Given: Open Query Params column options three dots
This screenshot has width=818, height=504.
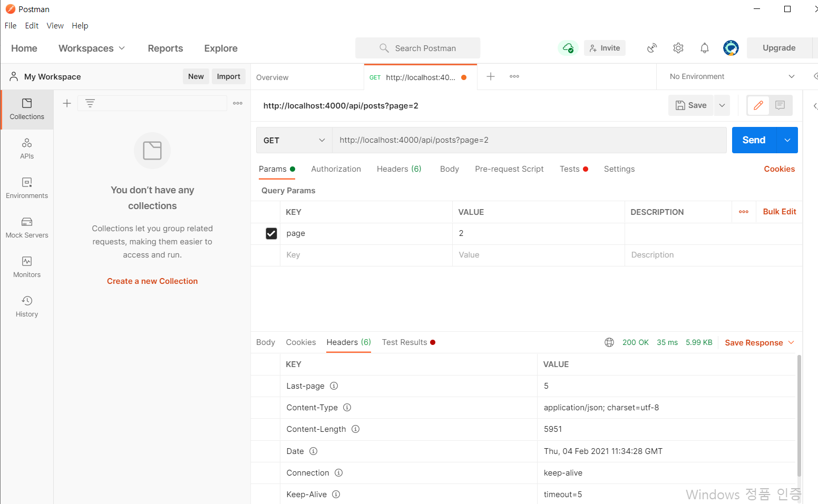Looking at the screenshot, I should [744, 212].
